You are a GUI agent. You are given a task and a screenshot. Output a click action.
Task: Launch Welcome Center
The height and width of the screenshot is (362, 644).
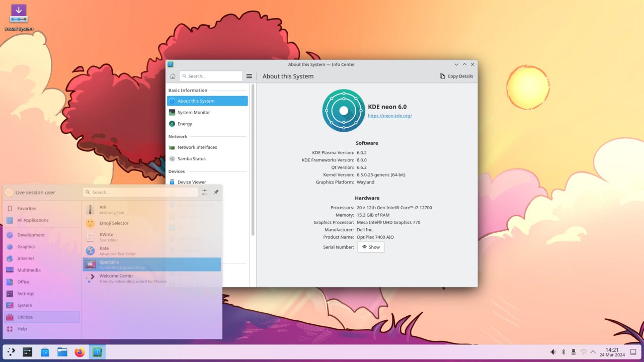[x=152, y=278]
